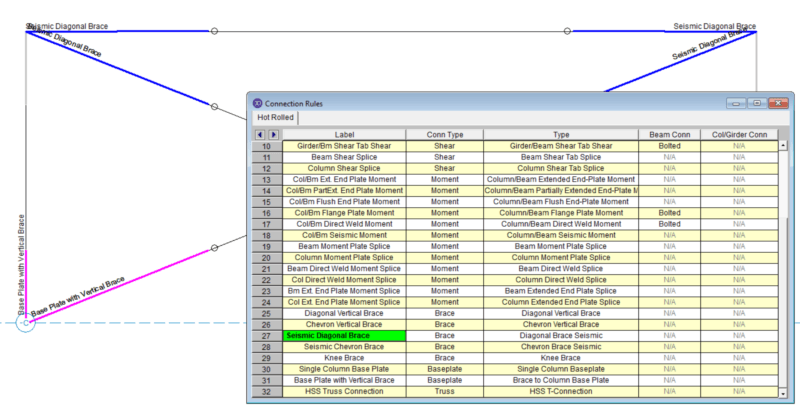Viewport: 800px width, 418px height.
Task: Click the Label column header
Action: (344, 134)
